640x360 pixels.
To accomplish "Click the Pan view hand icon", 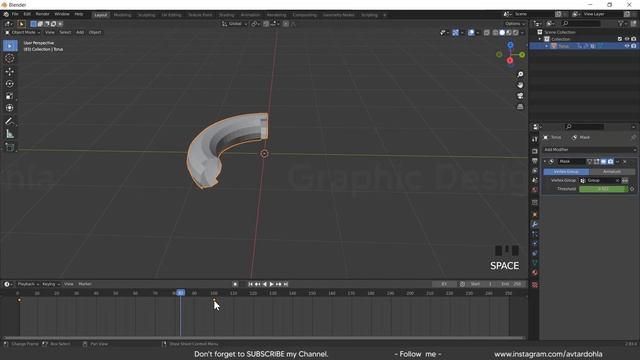I will 520,85.
